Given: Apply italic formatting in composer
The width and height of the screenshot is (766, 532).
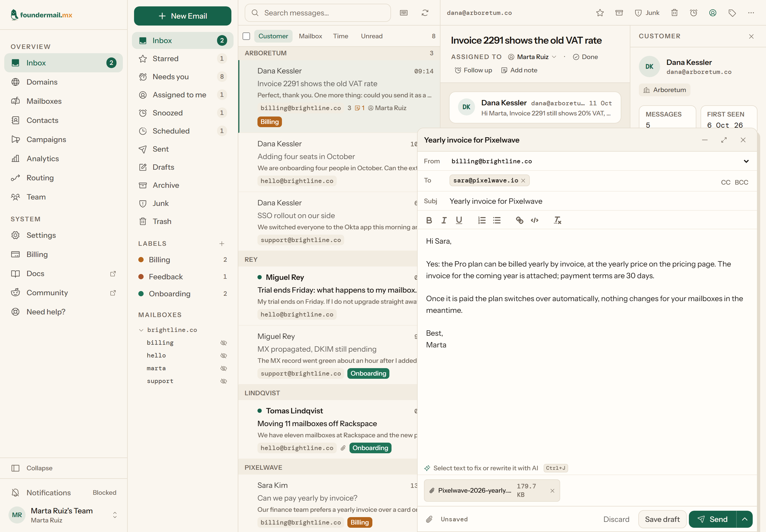Looking at the screenshot, I should coord(444,220).
